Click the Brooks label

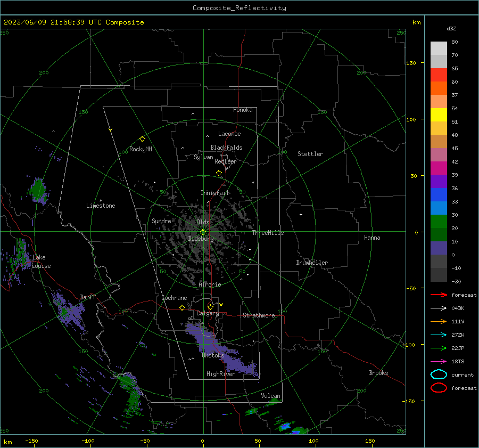click(x=378, y=373)
